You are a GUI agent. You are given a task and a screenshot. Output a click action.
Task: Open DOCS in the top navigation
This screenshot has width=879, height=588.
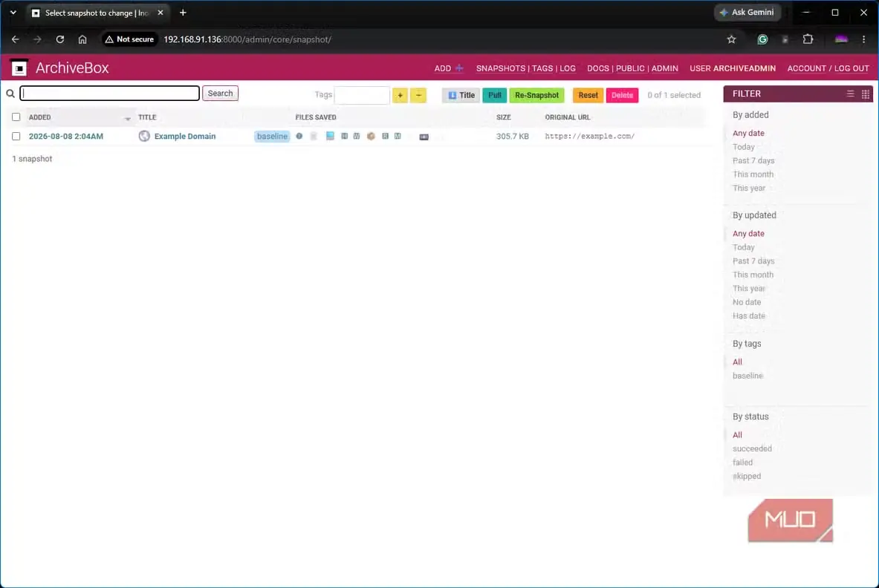pos(597,68)
